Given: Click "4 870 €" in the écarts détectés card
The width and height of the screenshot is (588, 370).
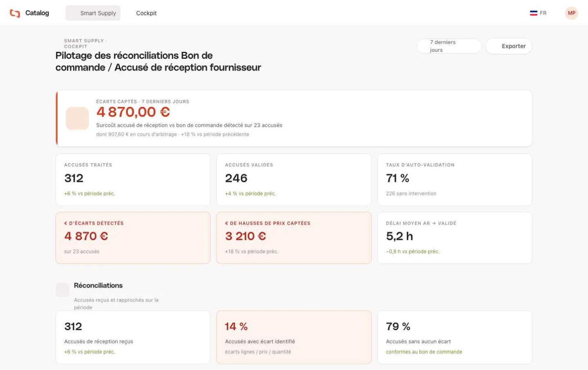Looking at the screenshot, I should [x=86, y=236].
